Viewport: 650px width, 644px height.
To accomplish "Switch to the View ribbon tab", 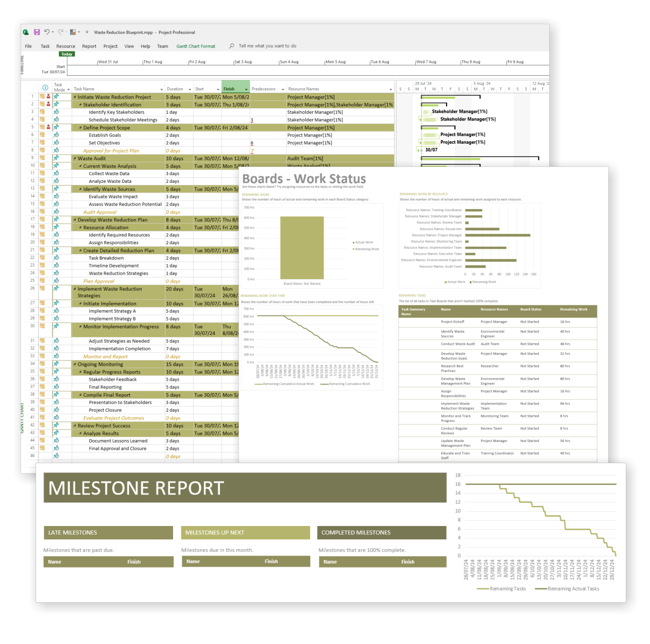I will (x=129, y=46).
